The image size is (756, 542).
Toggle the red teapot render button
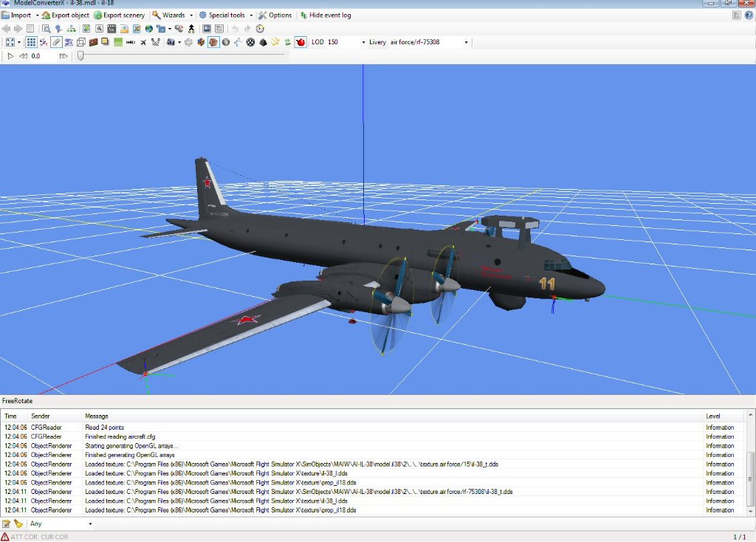(x=300, y=42)
